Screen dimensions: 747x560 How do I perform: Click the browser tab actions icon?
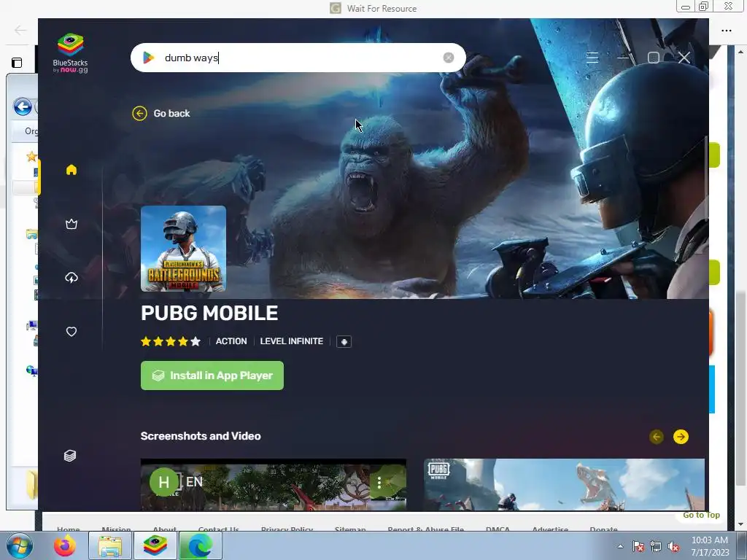[x=17, y=63]
